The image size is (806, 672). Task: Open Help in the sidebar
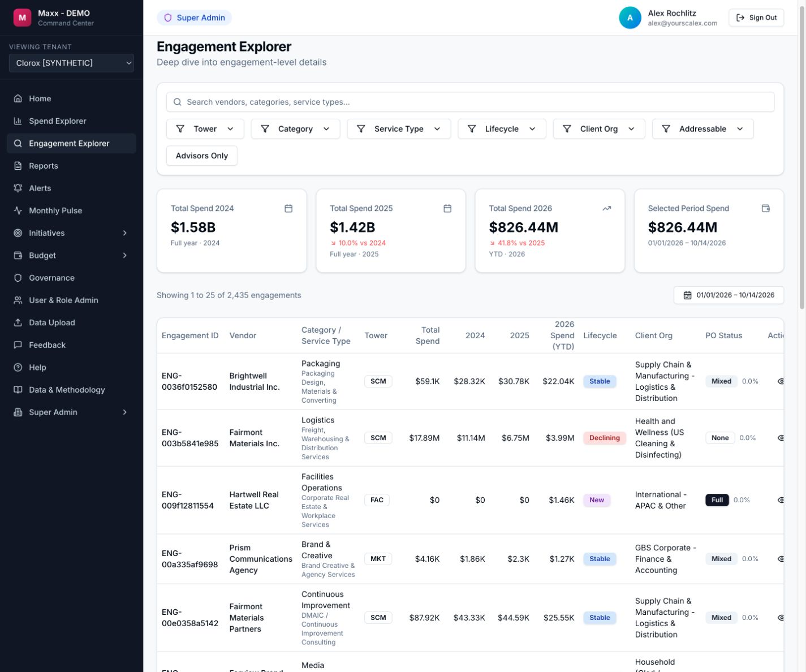71,368
